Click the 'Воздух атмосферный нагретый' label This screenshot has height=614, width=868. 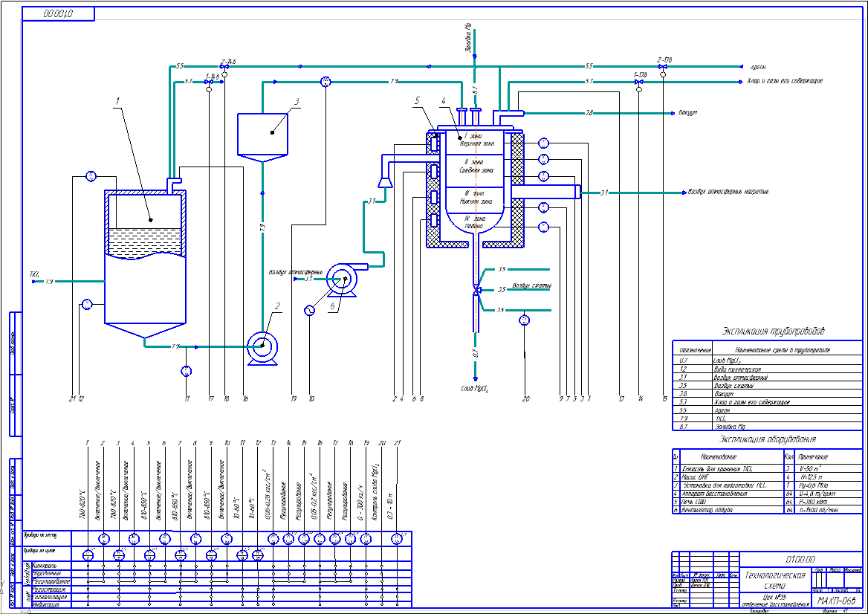728,192
